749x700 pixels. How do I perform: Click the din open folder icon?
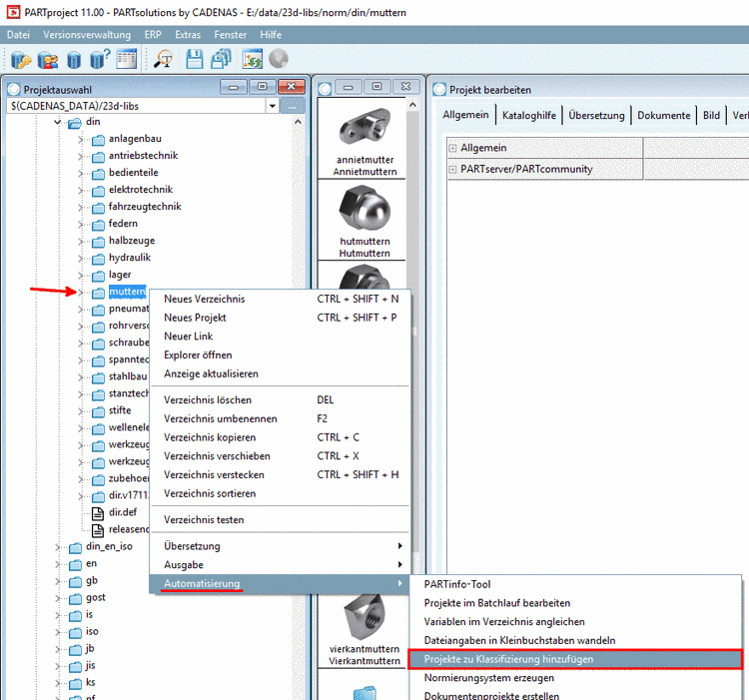(75, 123)
